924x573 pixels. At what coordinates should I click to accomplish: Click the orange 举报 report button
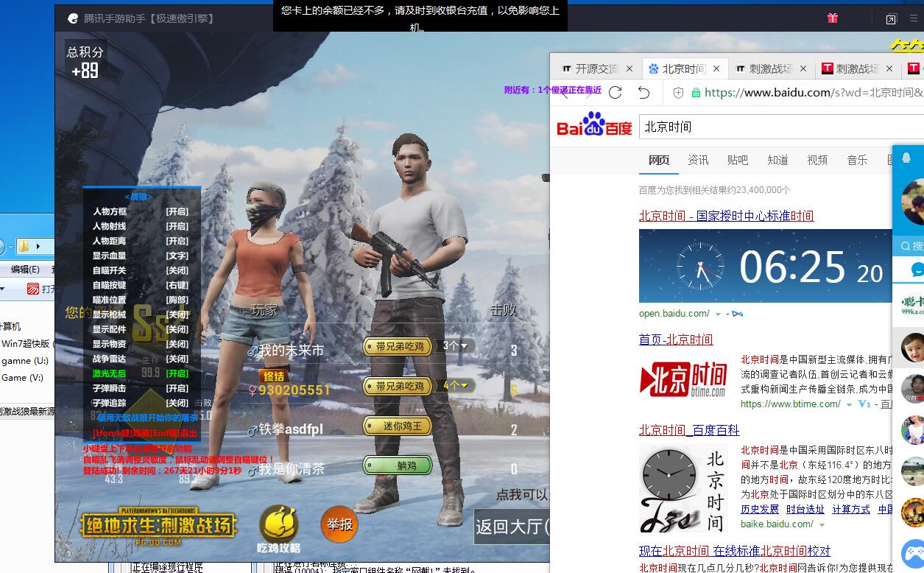339,524
